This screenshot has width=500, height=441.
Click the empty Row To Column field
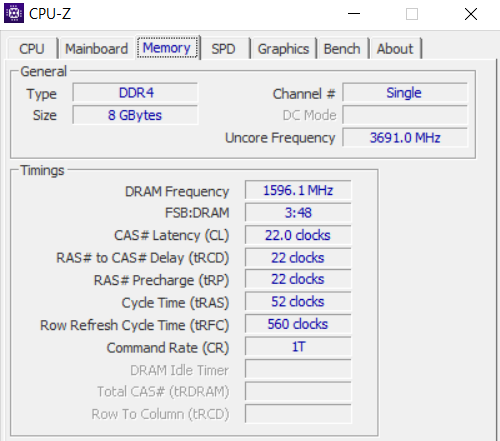298,414
